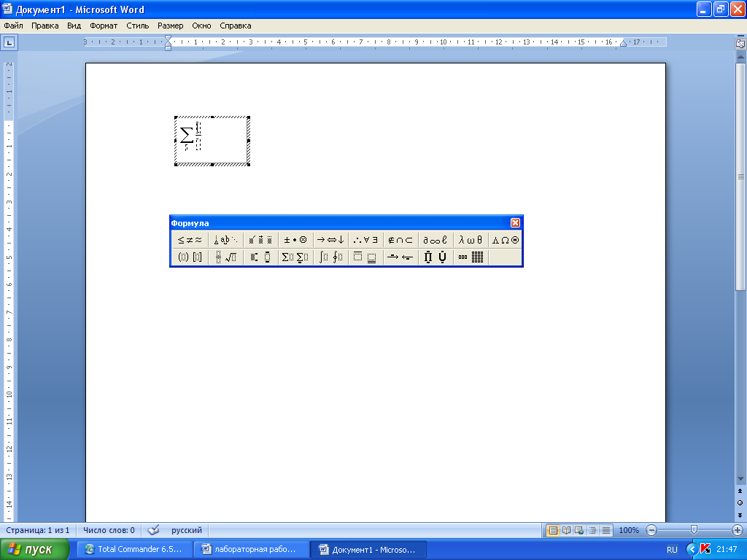Image resolution: width=747 pixels, height=560 pixels.
Task: Click the RU keyboard language indicator
Action: (672, 550)
